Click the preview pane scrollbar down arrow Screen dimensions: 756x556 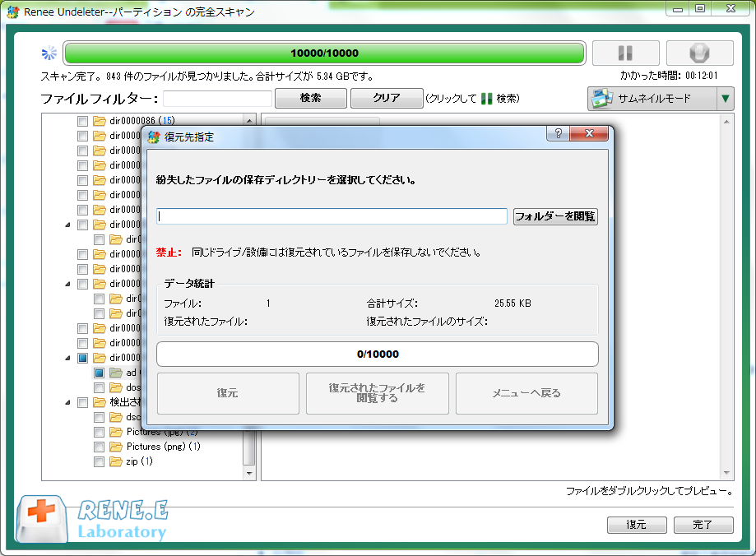(726, 473)
